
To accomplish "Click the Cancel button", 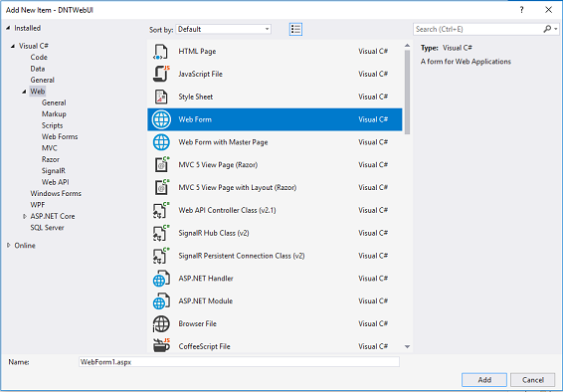I will (533, 380).
